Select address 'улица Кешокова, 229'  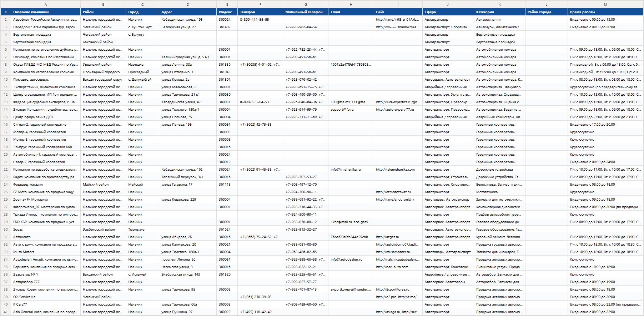click(188, 200)
